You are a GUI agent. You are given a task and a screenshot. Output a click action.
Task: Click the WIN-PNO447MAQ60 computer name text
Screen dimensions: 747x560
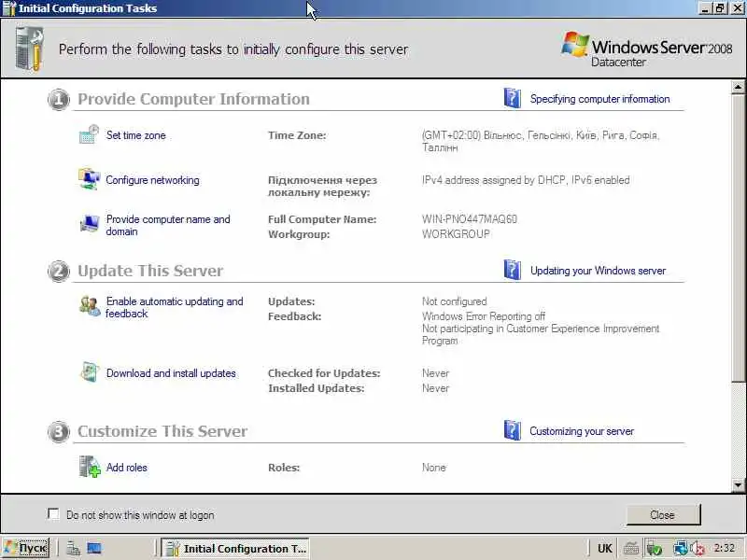[x=470, y=219]
